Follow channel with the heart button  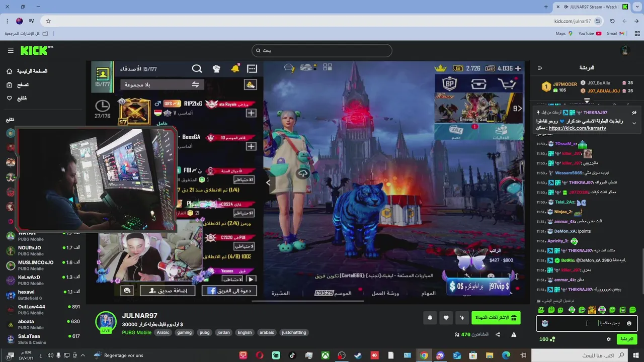446,318
